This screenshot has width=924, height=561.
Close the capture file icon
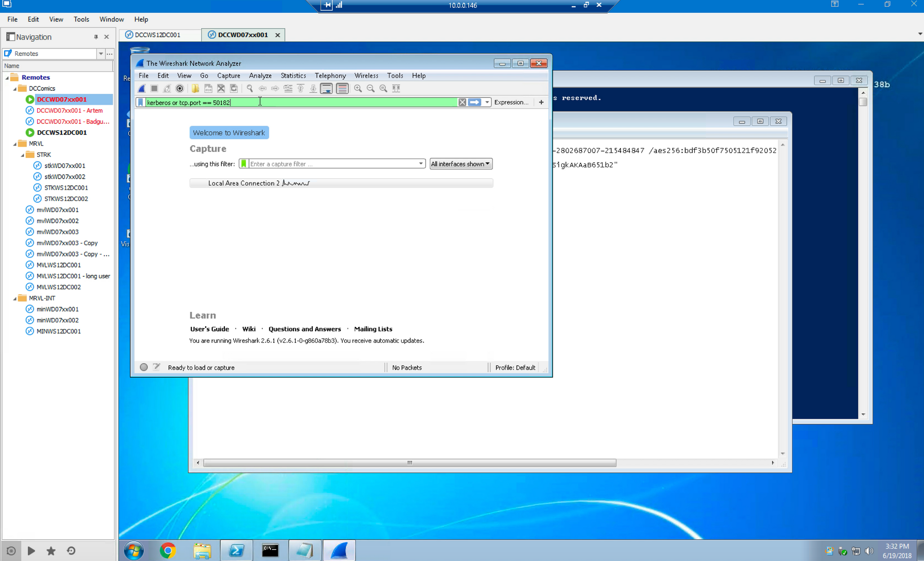[221, 88]
